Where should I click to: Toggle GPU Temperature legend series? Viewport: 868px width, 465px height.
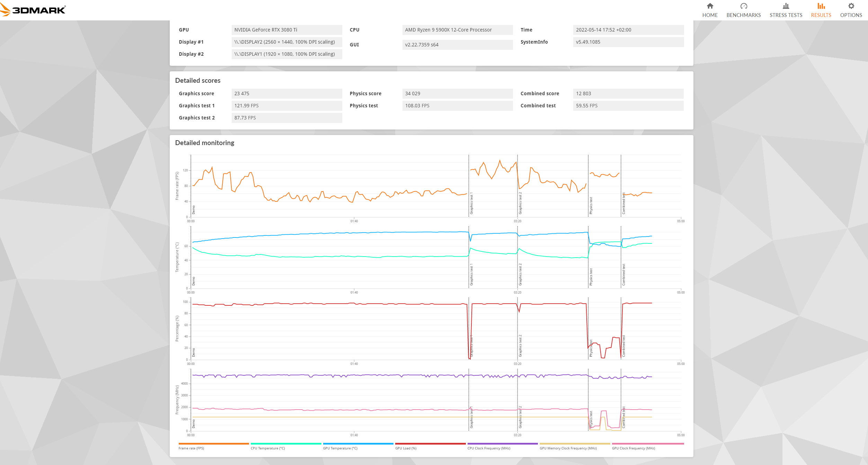point(340,448)
